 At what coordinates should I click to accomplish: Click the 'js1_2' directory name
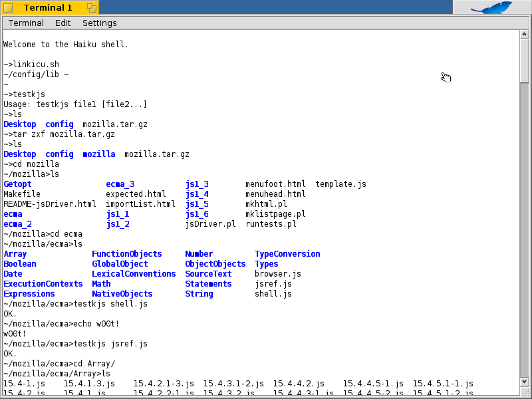118,224
